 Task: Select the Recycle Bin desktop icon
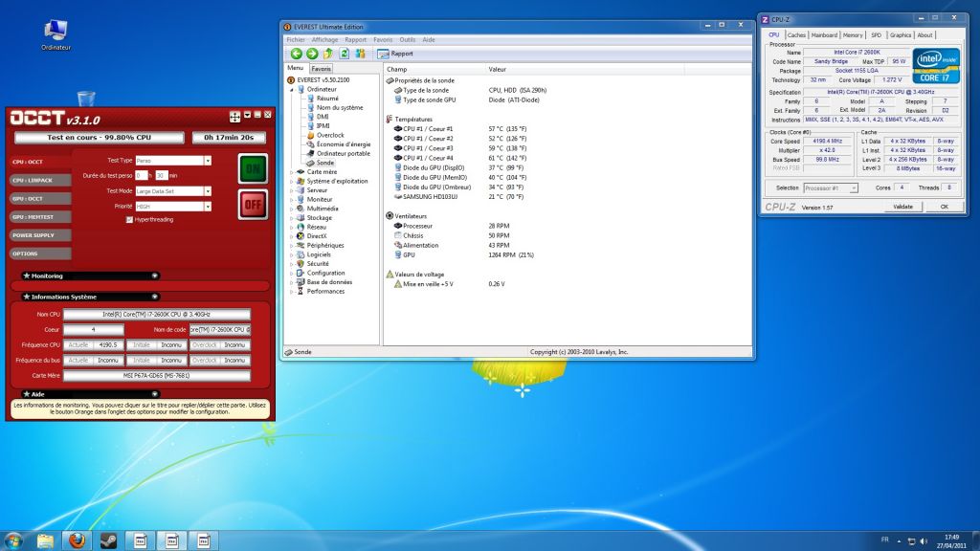(x=86, y=99)
